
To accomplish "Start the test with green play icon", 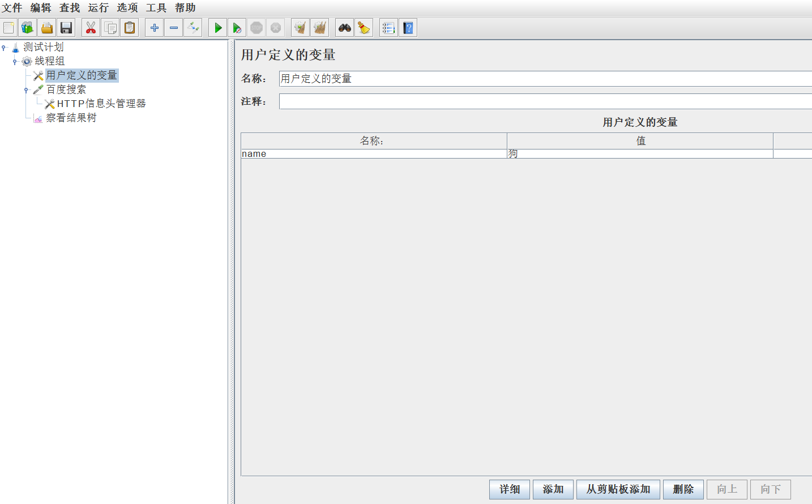I will (217, 28).
